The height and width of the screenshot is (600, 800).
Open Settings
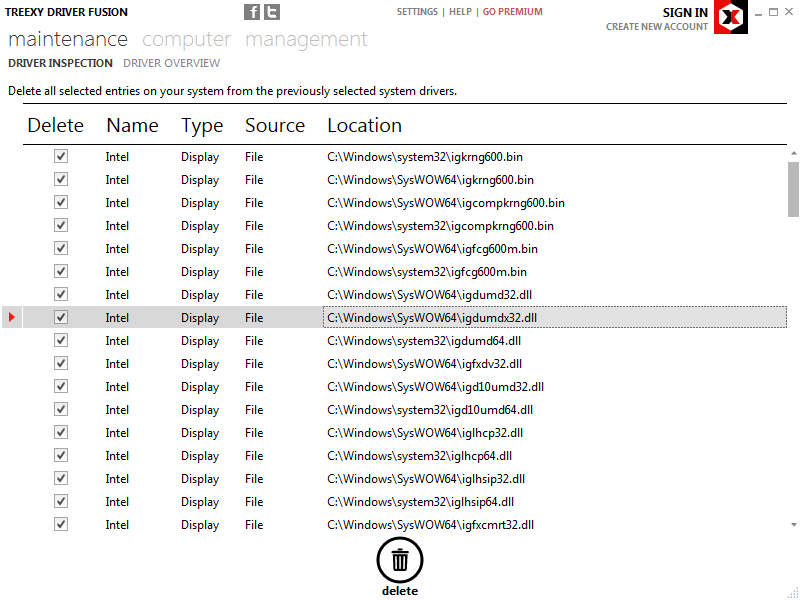pyautogui.click(x=417, y=12)
